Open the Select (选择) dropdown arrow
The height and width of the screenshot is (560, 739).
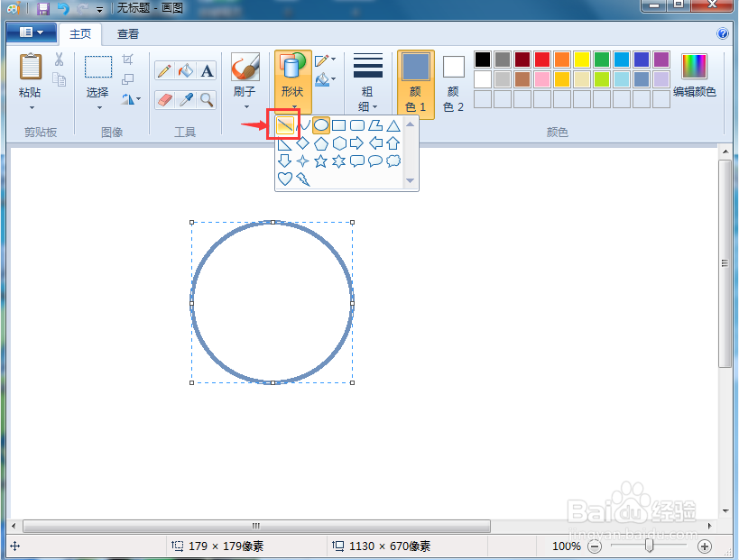[99, 108]
